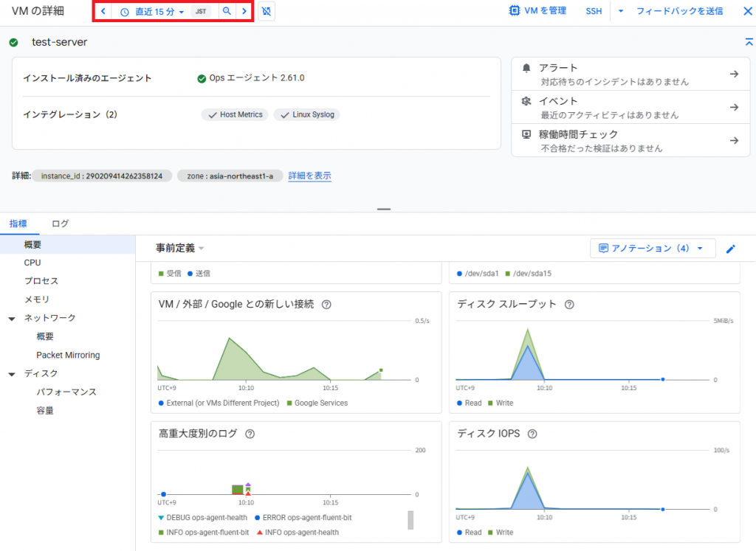Open help for ディスク スループット chart
Viewport: 756px width, 551px height.
click(569, 305)
